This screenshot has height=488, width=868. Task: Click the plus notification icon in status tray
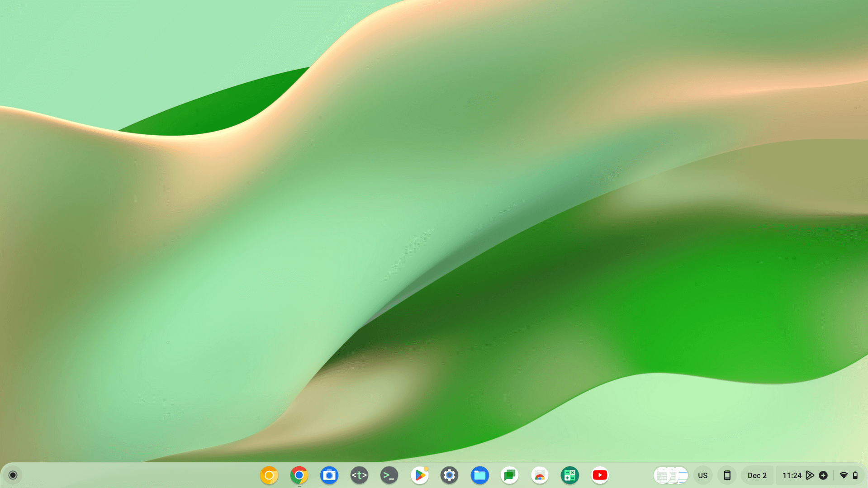pos(823,475)
